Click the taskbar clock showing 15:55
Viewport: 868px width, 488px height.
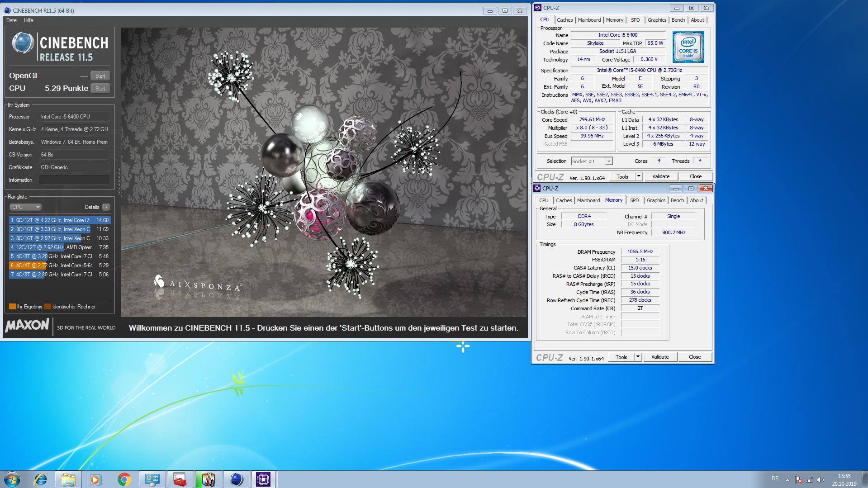(844, 479)
